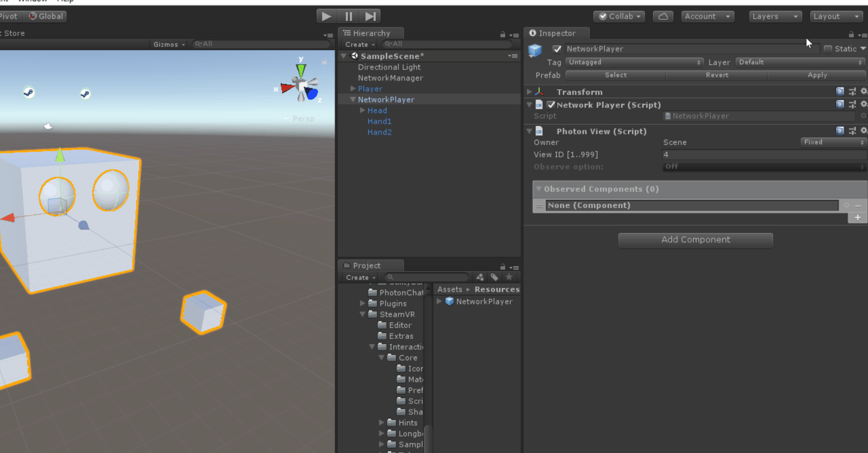This screenshot has width=868, height=453.
Task: Expand the Head child object
Action: coord(362,110)
